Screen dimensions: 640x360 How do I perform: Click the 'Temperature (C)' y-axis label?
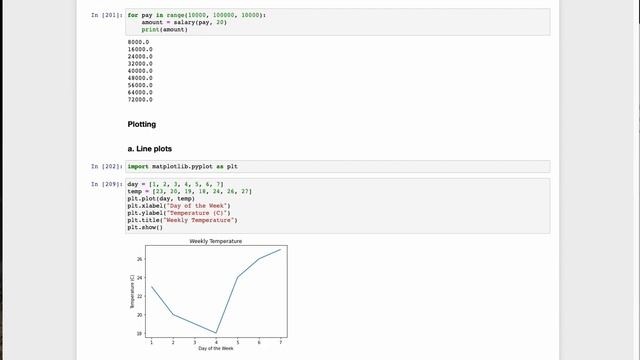click(132, 291)
